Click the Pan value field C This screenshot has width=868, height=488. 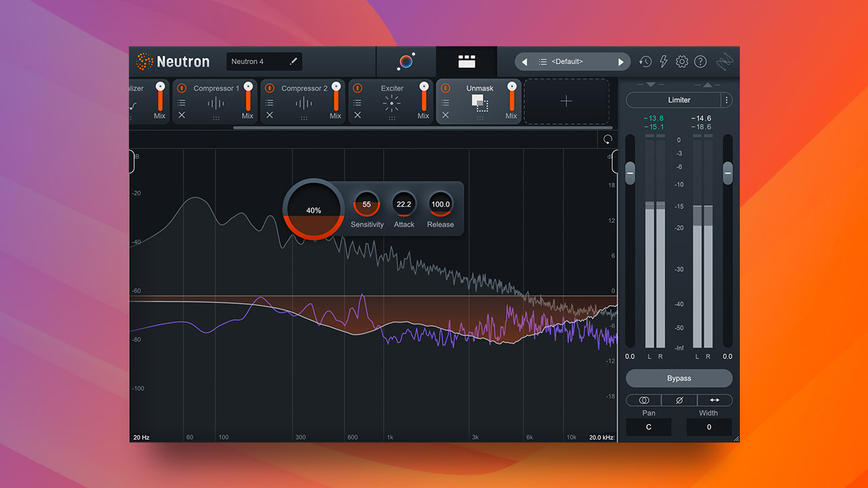point(648,427)
